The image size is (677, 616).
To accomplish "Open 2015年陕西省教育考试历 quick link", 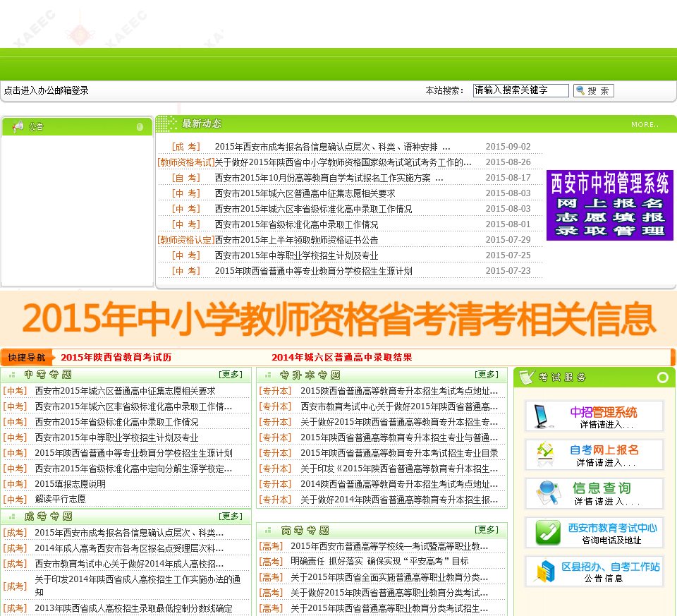I will (x=116, y=357).
